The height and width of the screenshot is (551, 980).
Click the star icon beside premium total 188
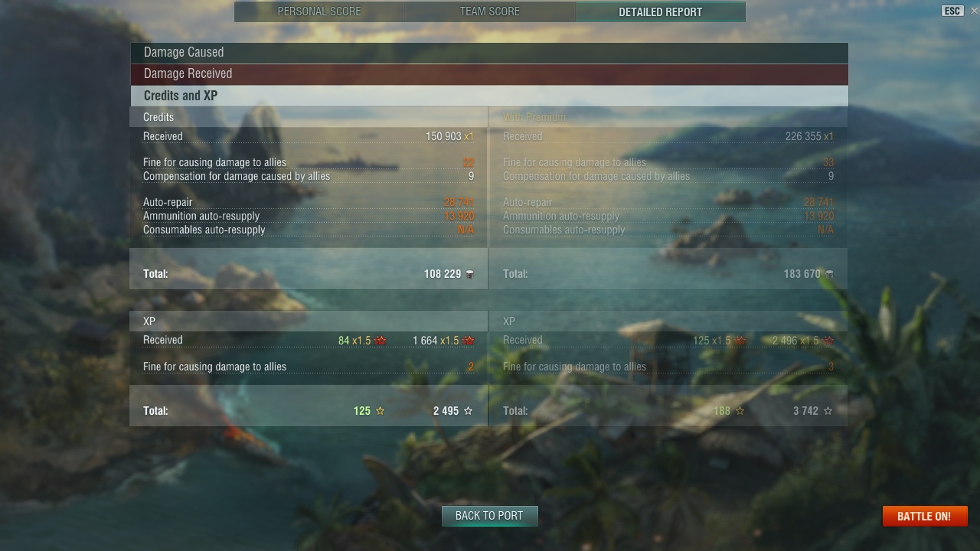click(x=740, y=411)
